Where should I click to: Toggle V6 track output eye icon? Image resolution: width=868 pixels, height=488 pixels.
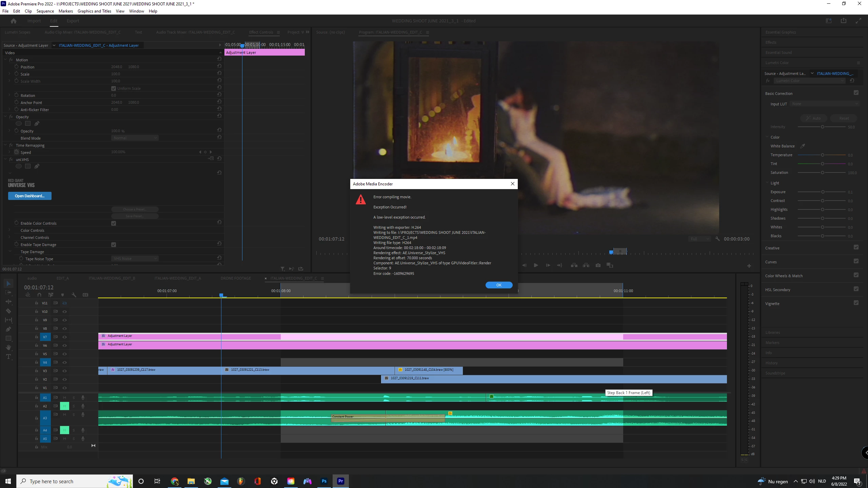(64, 346)
